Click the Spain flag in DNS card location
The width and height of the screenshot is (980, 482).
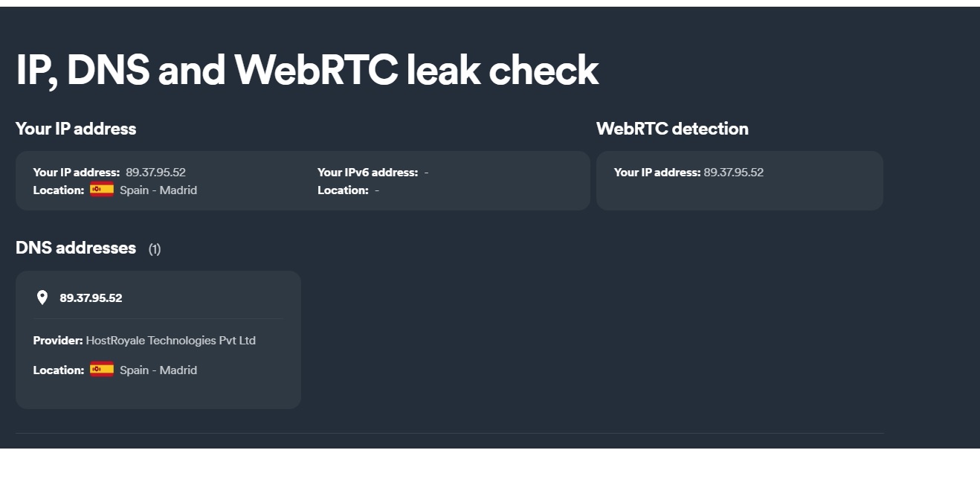102,370
